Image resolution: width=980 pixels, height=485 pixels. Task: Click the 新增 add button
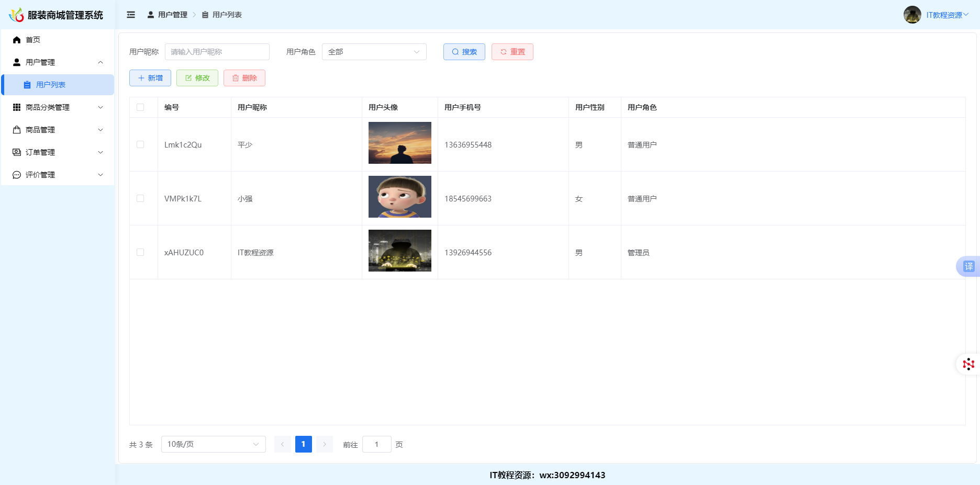click(150, 78)
